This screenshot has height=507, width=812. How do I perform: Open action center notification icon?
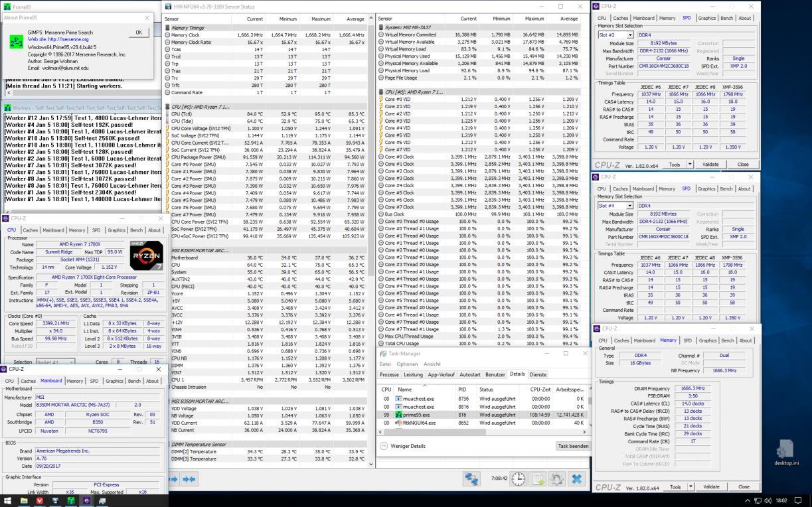point(799,500)
